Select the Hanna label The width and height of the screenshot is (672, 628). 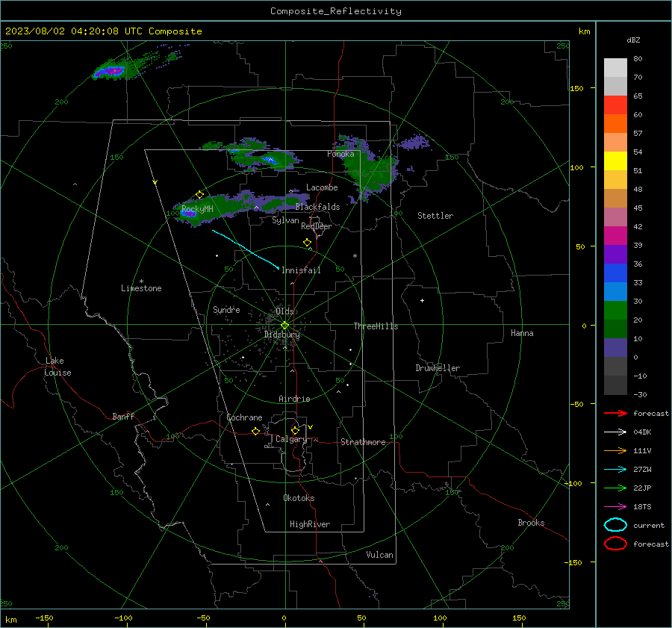[x=522, y=333]
